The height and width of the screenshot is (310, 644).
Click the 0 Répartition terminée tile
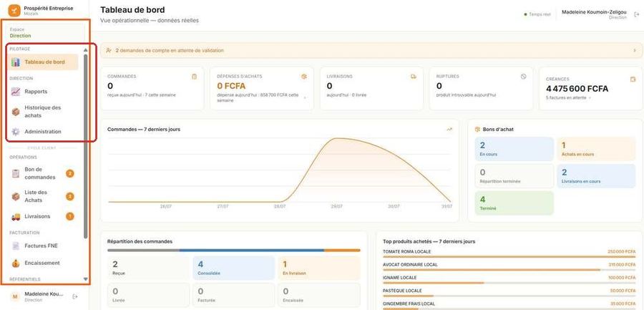click(x=514, y=176)
